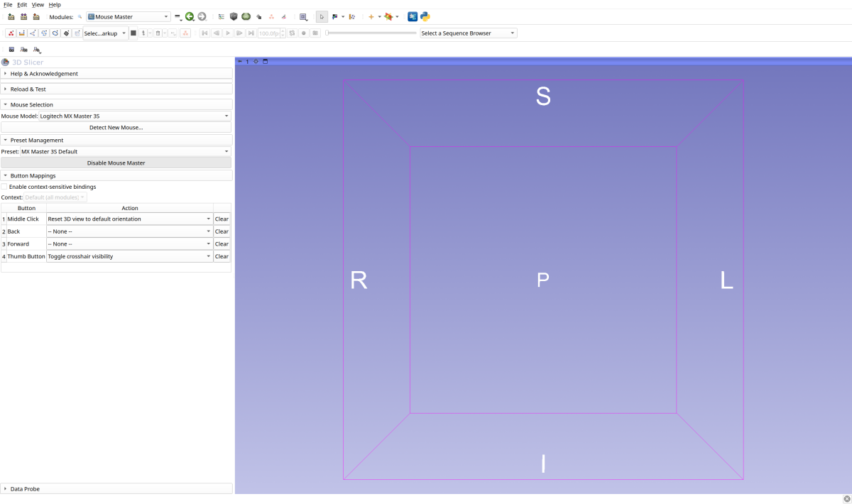Open the Mouse Model dropdown
852x504 pixels.
[x=135, y=116]
